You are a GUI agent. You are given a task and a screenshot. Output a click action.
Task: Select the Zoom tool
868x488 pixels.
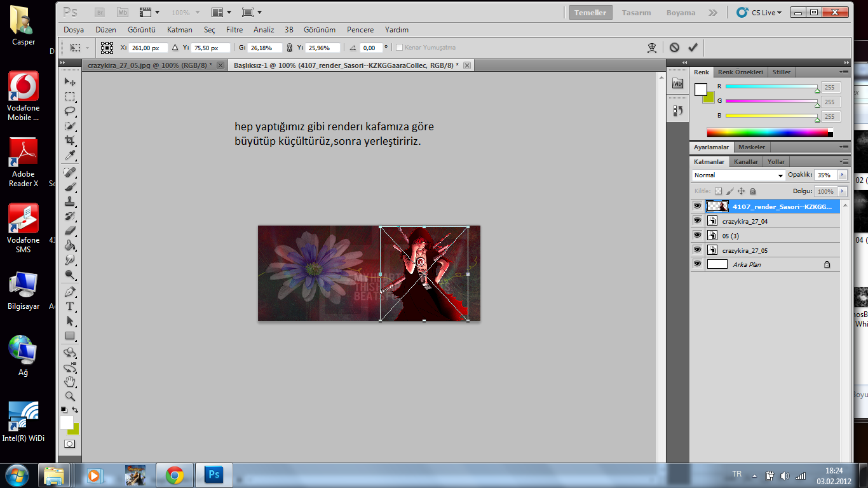click(70, 396)
